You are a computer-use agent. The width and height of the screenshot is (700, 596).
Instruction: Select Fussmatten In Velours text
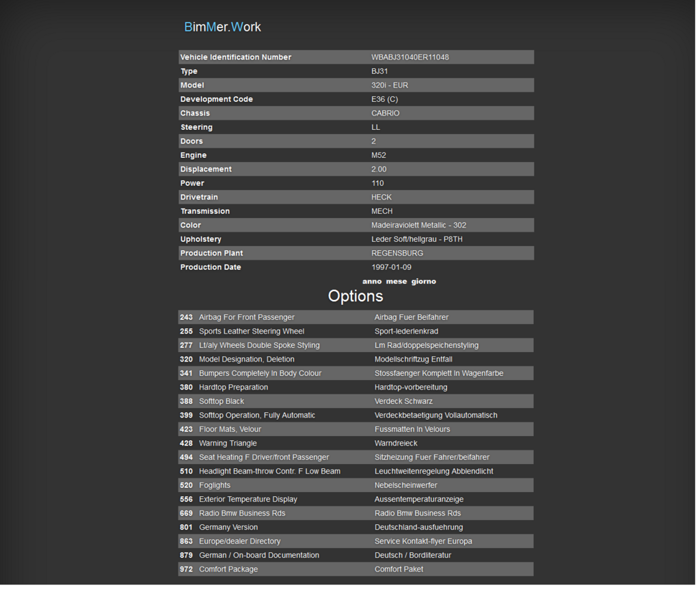pos(412,429)
